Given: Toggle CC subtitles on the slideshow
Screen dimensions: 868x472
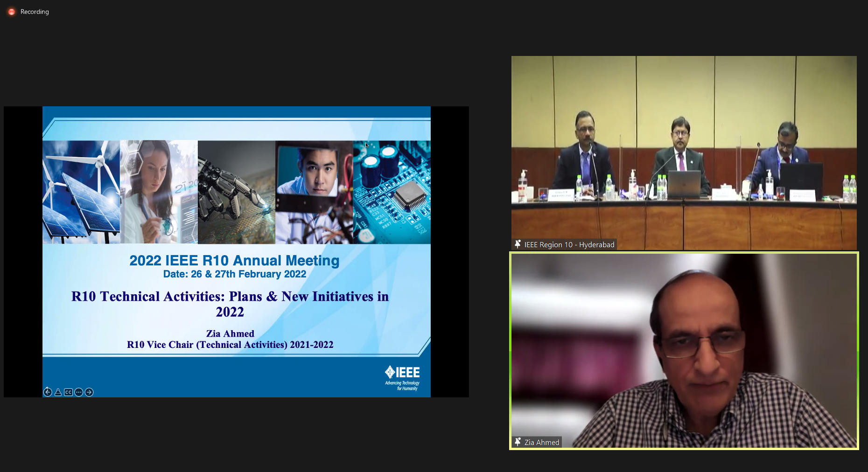Looking at the screenshot, I should pyautogui.click(x=68, y=392).
